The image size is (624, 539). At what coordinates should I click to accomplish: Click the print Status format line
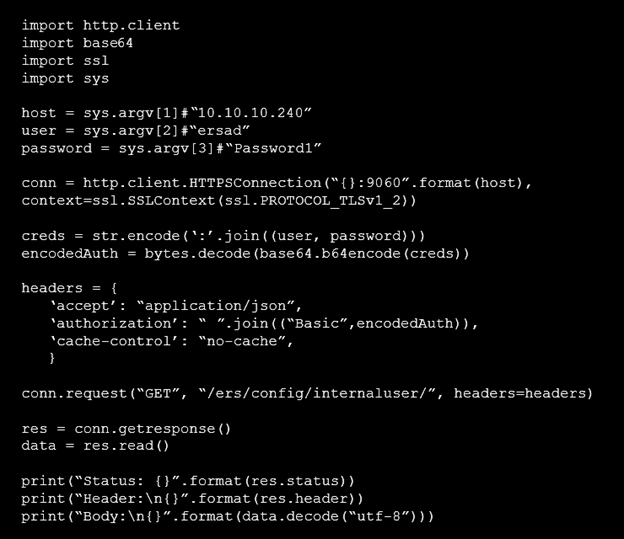188,481
